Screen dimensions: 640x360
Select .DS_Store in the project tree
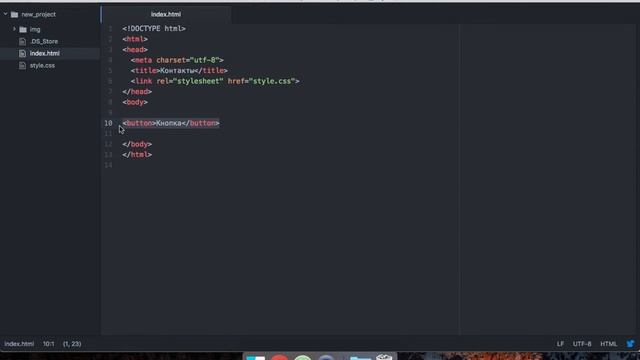[44, 42]
